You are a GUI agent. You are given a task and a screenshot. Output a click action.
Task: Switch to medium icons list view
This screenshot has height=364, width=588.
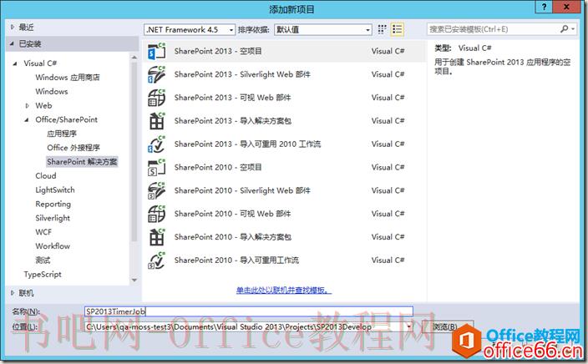click(x=397, y=29)
